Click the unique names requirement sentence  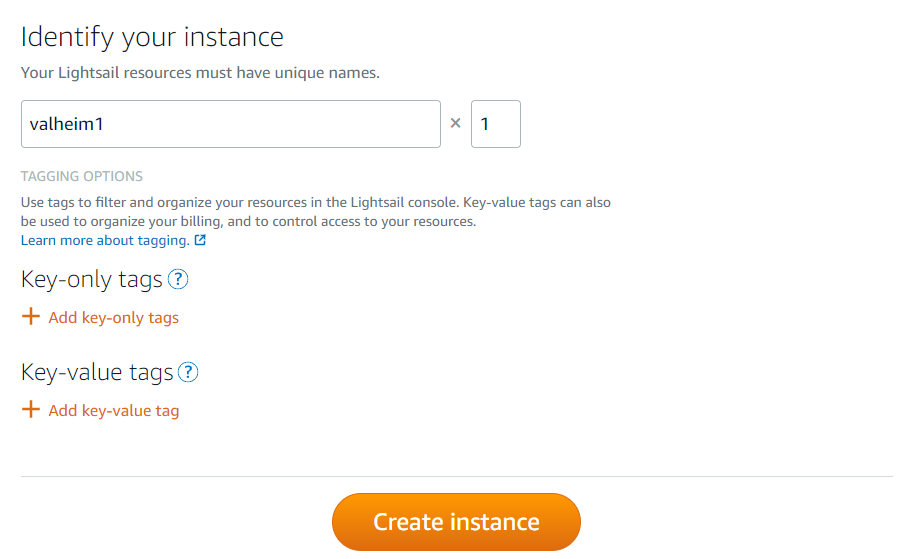click(200, 73)
